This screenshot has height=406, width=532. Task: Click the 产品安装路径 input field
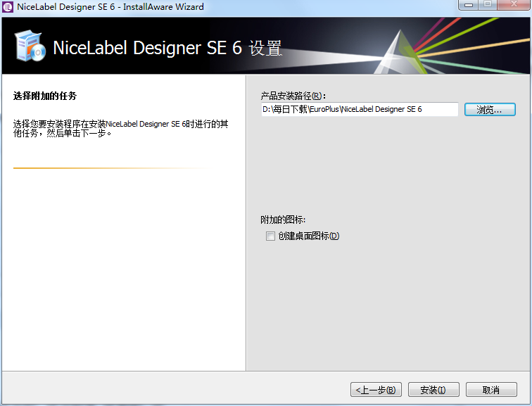pos(359,110)
